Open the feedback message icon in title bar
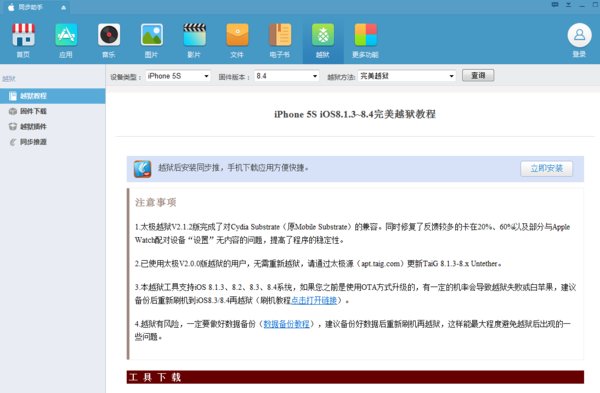 point(555,5)
